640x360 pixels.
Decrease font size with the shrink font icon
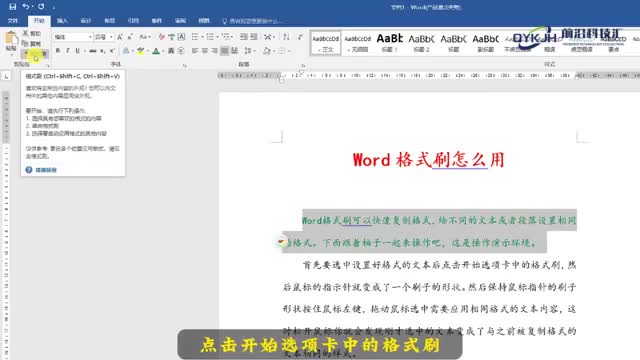[x=130, y=37]
